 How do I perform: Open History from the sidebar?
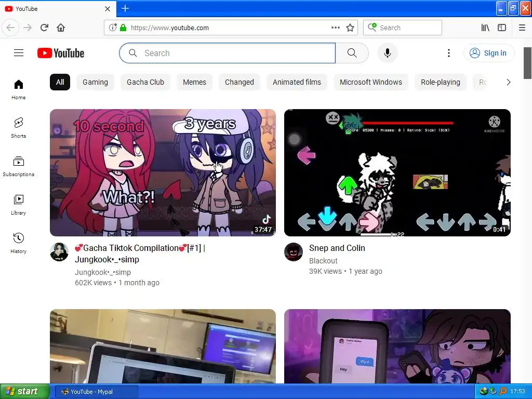click(18, 243)
